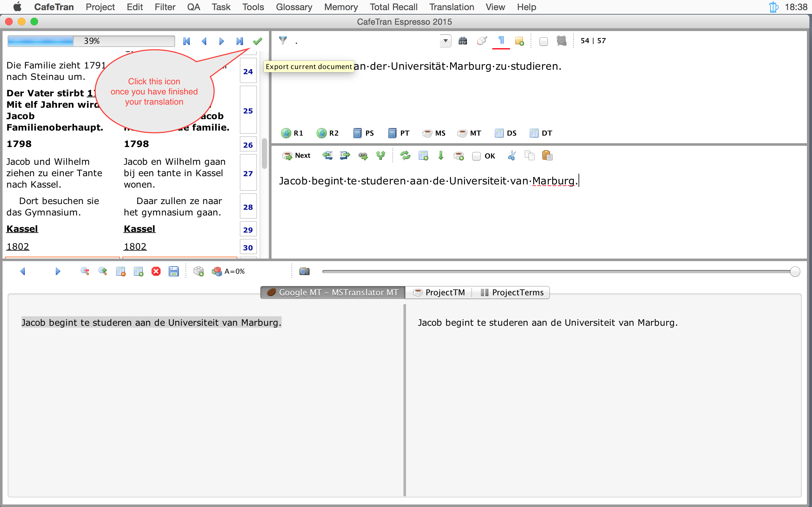Click the scissors cut icon
Image resolution: width=812 pixels, height=507 pixels.
coord(512,156)
